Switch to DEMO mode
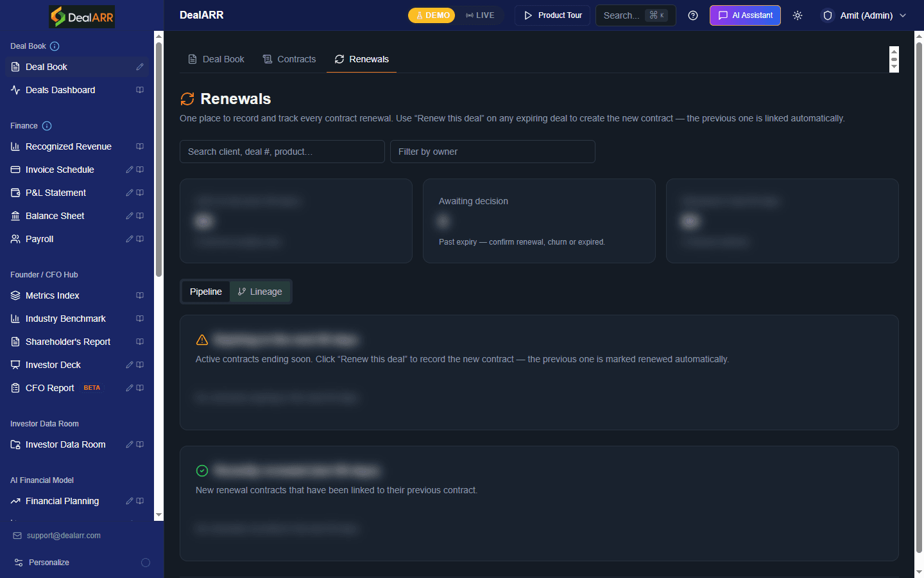Image resolution: width=924 pixels, height=578 pixels. (432, 15)
